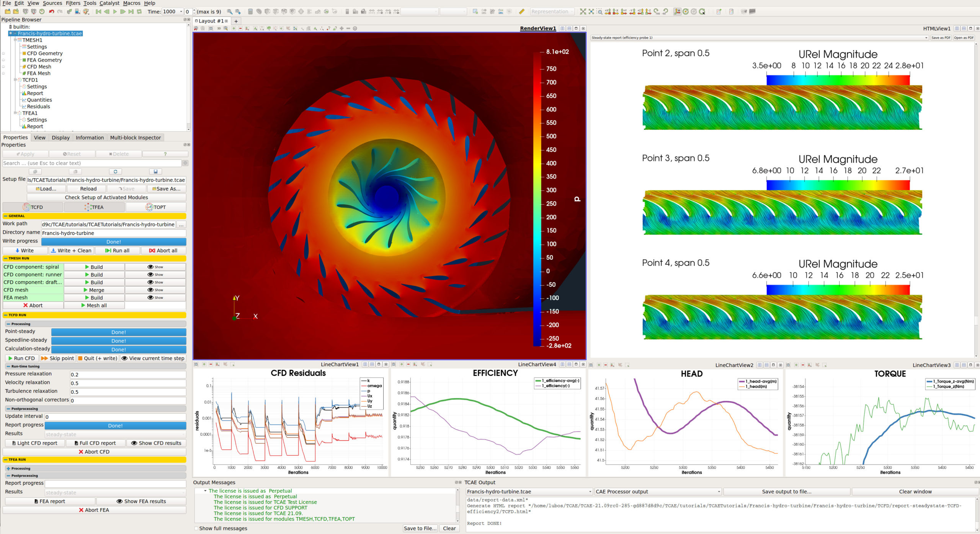Click the TOPT module button
Image resolution: width=980 pixels, height=534 pixels.
[x=156, y=207]
